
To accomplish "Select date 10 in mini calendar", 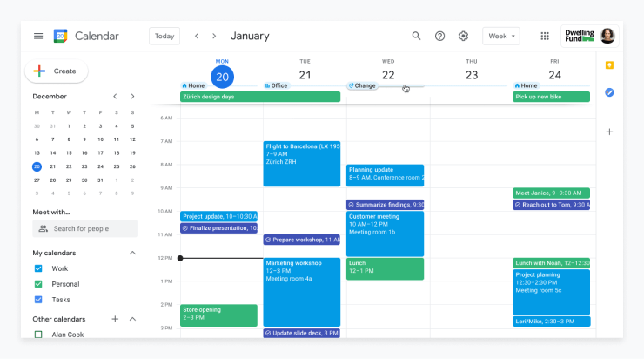I will 100,139.
